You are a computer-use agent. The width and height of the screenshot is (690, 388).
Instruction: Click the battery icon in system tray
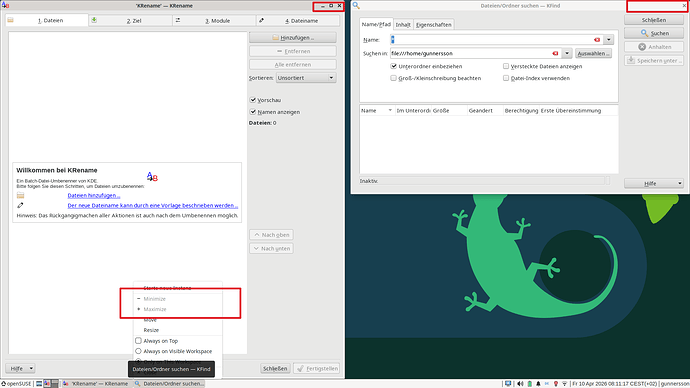[529, 384]
